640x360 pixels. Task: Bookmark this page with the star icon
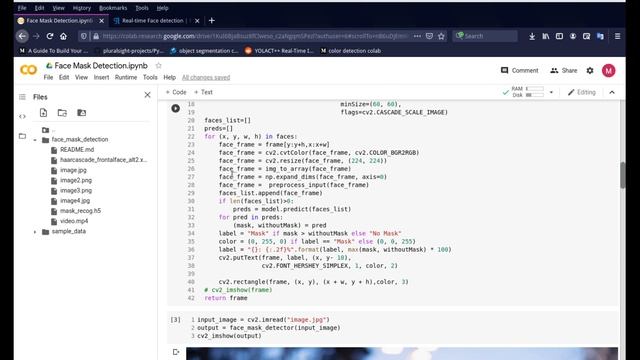pos(441,36)
